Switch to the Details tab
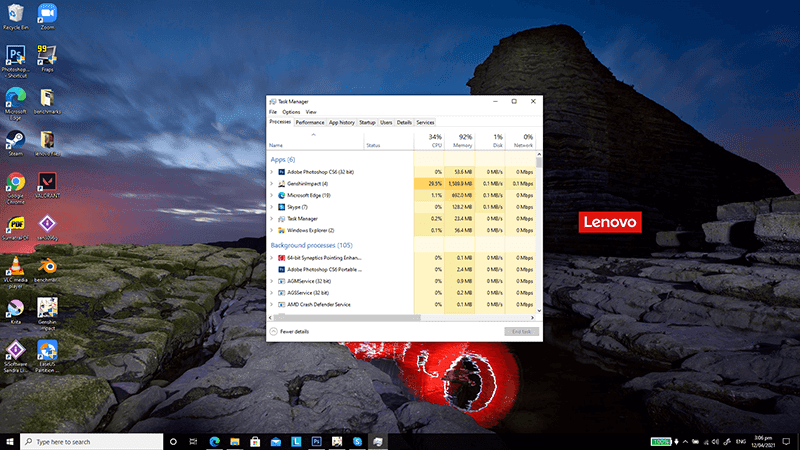This screenshot has height=450, width=800. coord(404,122)
